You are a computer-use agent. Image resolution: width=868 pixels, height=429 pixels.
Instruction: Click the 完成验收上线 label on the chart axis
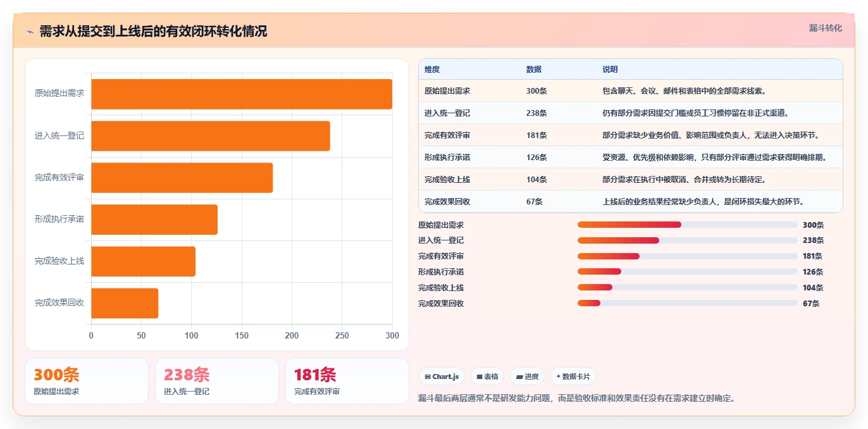coord(59,261)
